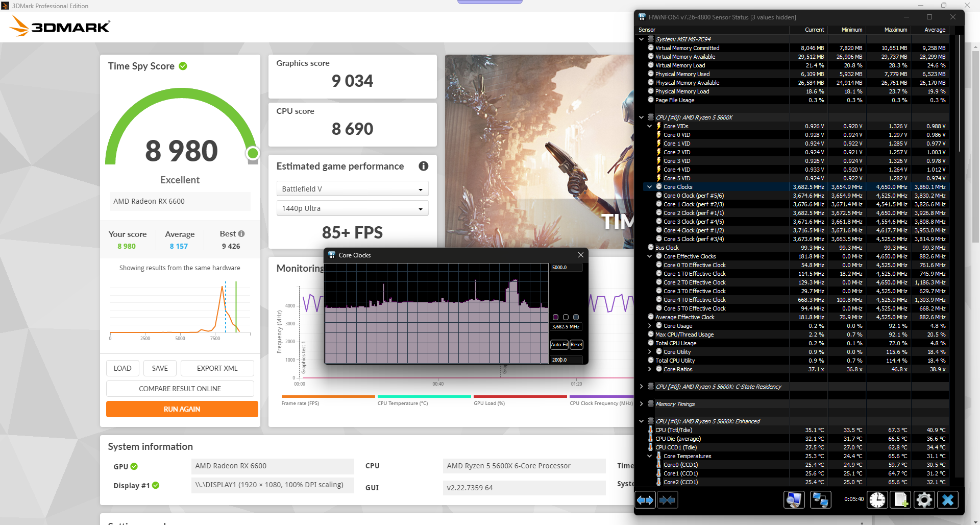Viewport: 980px width, 525px height.
Task: Click the circle icon of Virtual Memory Committed
Action: [651, 48]
